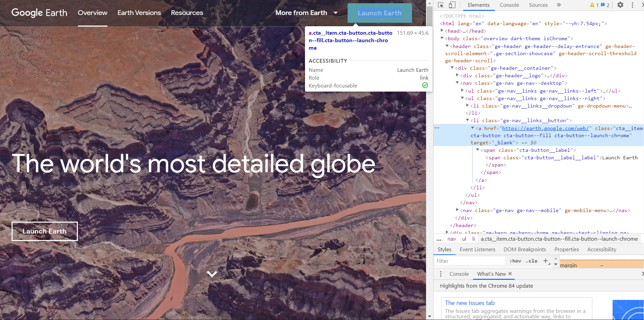Toggle the :hov element state panel
The height and width of the screenshot is (320, 644).
(x=515, y=261)
